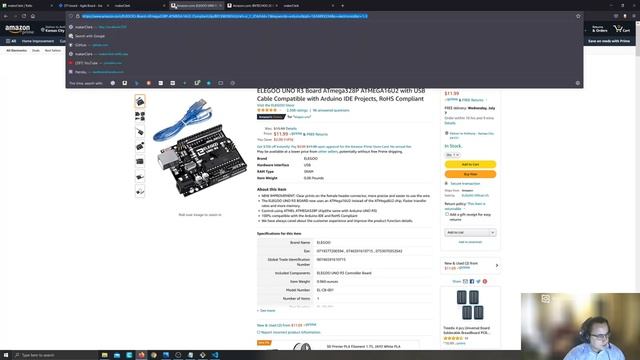Open the Windows Start menu

(x=6, y=355)
